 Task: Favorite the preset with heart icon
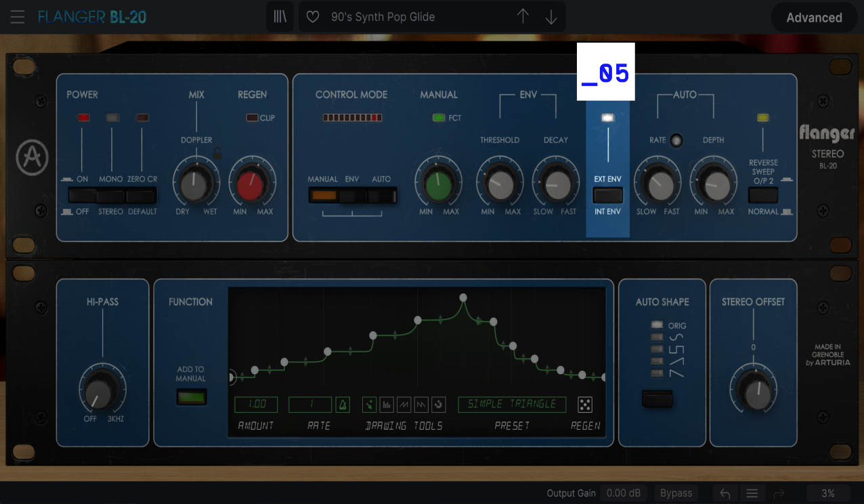[x=313, y=17]
